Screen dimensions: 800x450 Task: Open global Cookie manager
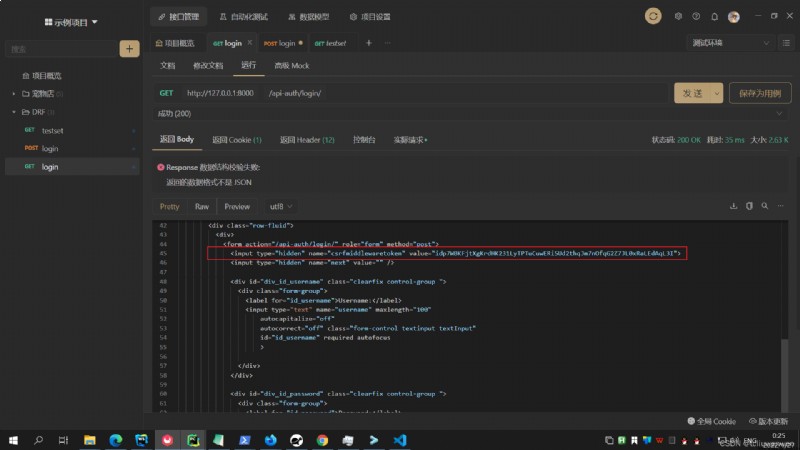click(x=712, y=421)
